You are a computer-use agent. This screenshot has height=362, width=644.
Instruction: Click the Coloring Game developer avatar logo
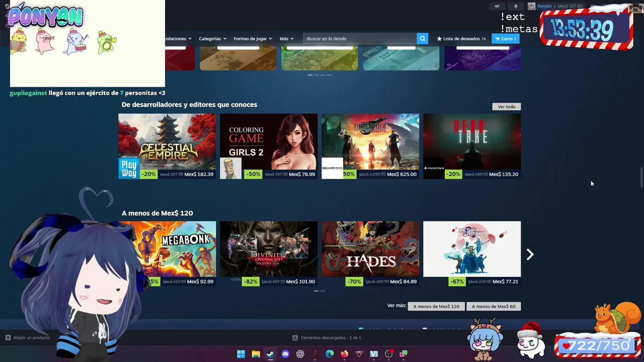[x=230, y=168]
